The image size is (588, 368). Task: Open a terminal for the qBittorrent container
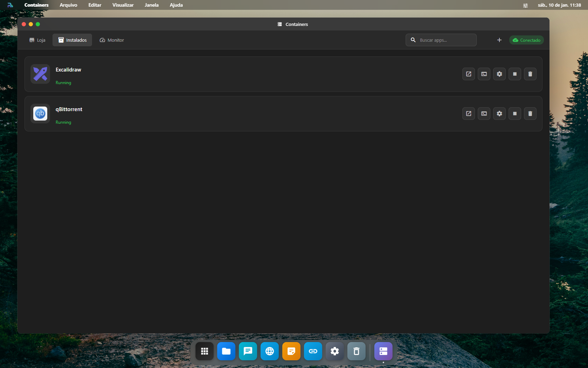click(484, 114)
